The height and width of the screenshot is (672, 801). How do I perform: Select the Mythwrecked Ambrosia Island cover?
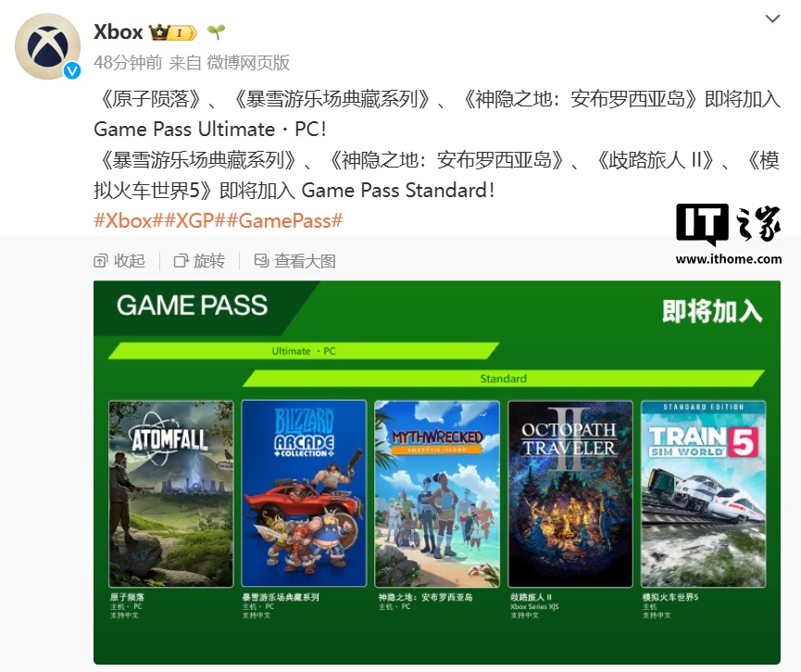[437, 493]
